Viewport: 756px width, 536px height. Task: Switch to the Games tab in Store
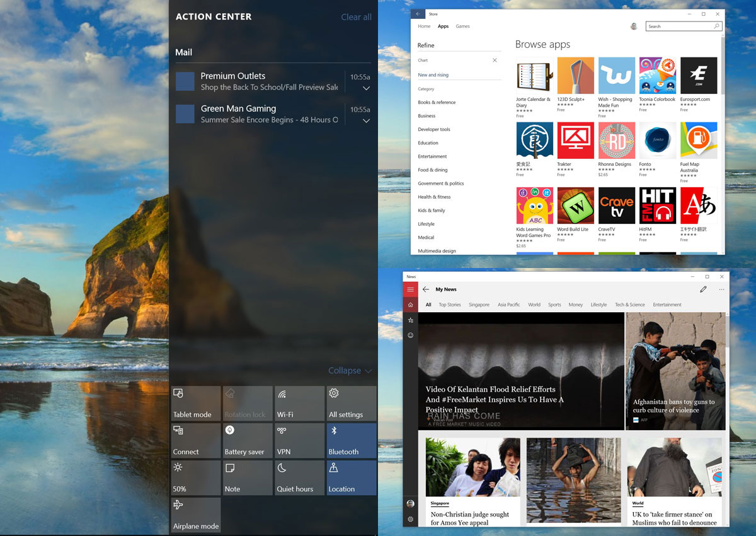[x=462, y=26]
